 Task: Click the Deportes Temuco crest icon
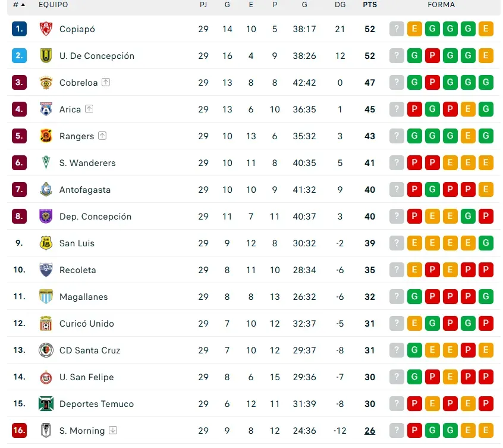pos(46,404)
